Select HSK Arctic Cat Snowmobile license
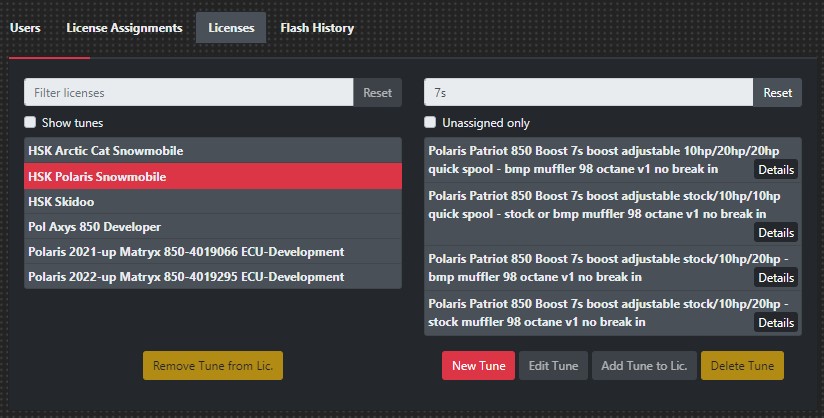The width and height of the screenshot is (824, 418). 213,151
